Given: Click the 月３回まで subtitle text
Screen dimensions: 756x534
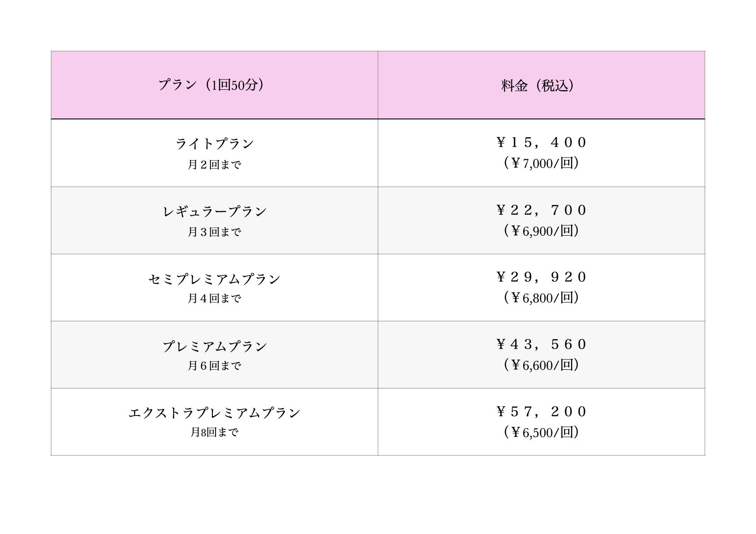Looking at the screenshot, I should click(x=214, y=232).
